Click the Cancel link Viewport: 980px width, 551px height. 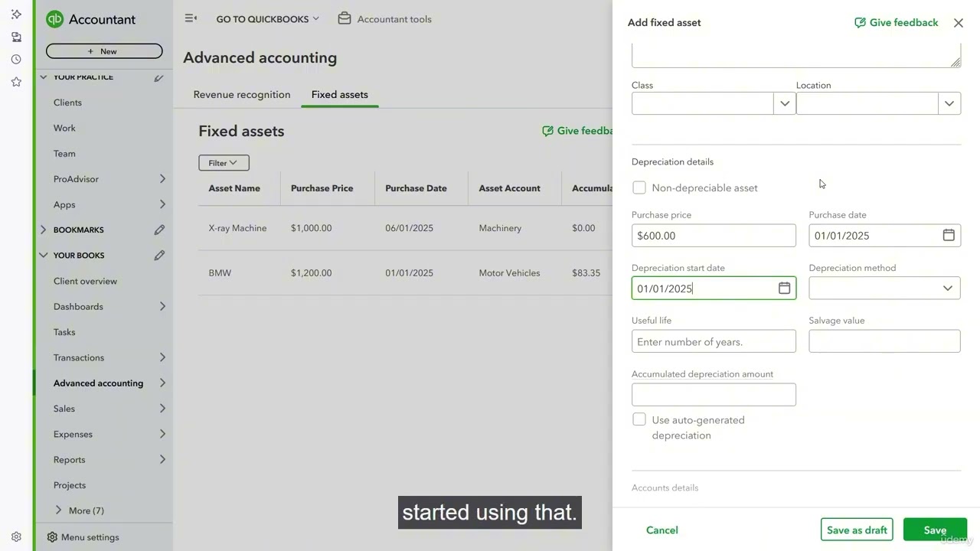(x=661, y=530)
